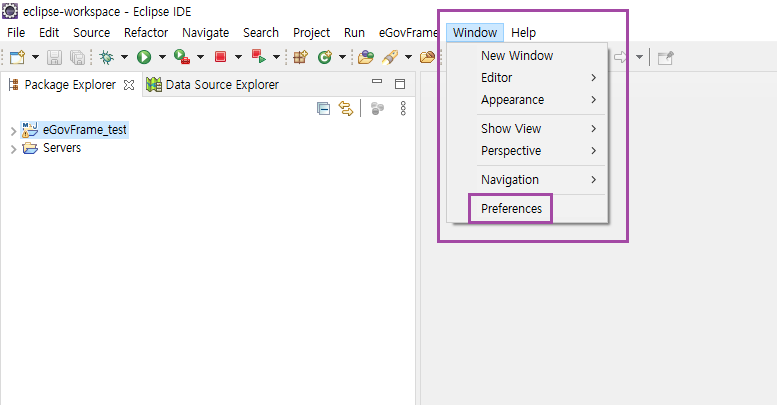
Task: Click the stop-and-relaunch icon with green arrow
Action: pyautogui.click(x=259, y=57)
